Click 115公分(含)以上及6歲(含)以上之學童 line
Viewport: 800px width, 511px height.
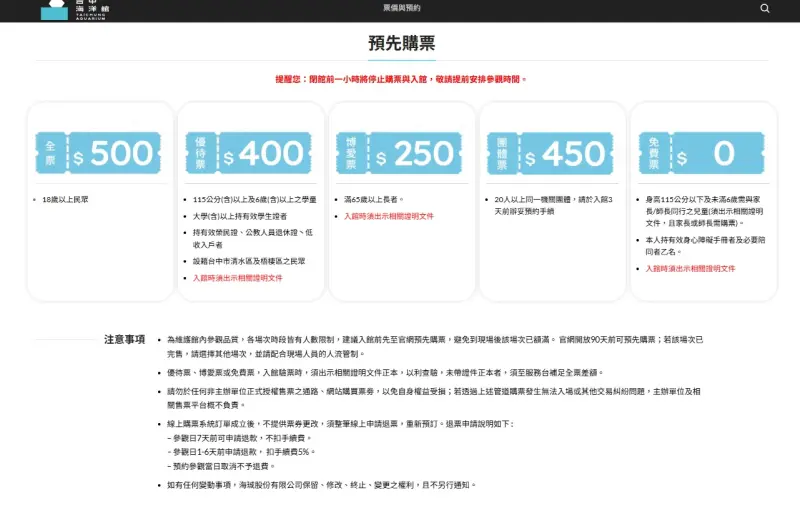tap(255, 199)
